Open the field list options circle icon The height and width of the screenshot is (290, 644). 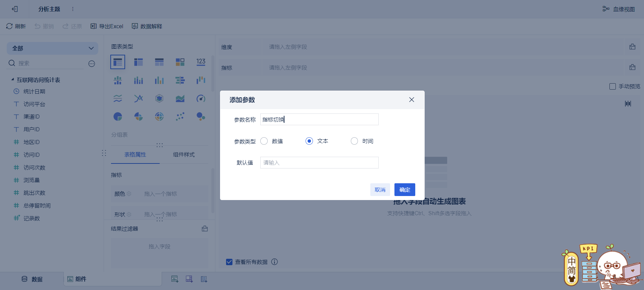(x=92, y=64)
